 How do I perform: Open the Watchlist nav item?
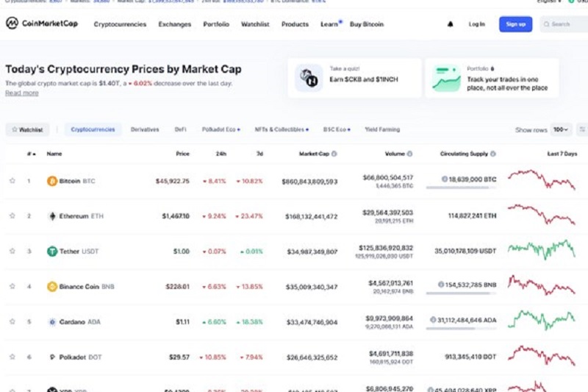point(255,24)
